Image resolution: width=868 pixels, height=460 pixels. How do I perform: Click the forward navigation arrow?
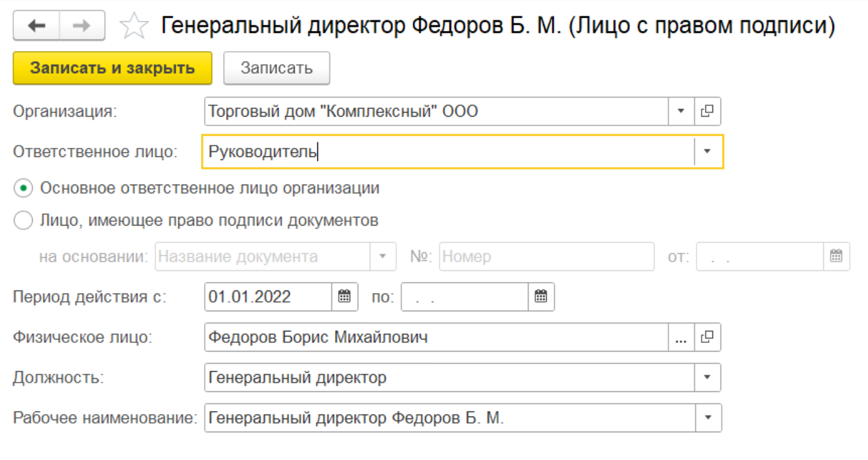82,26
